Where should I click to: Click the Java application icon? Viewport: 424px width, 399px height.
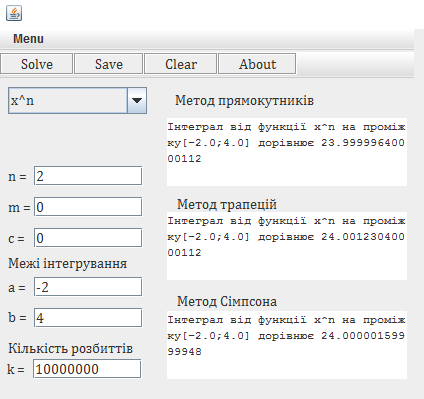(x=14, y=13)
